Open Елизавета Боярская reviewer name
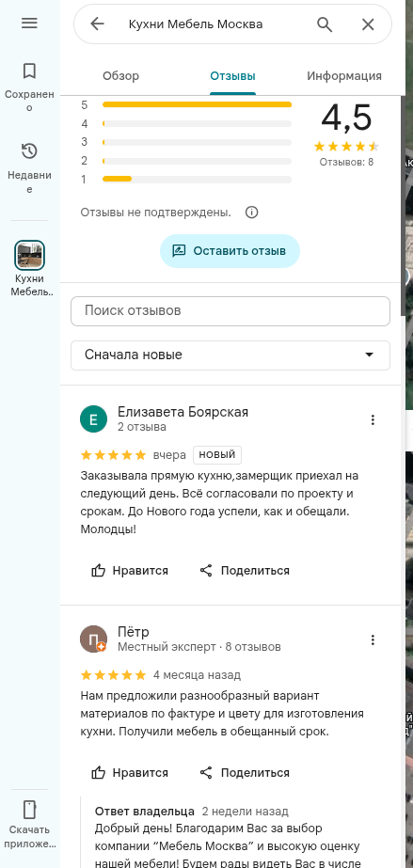This screenshot has height=868, width=413. pyautogui.click(x=183, y=412)
